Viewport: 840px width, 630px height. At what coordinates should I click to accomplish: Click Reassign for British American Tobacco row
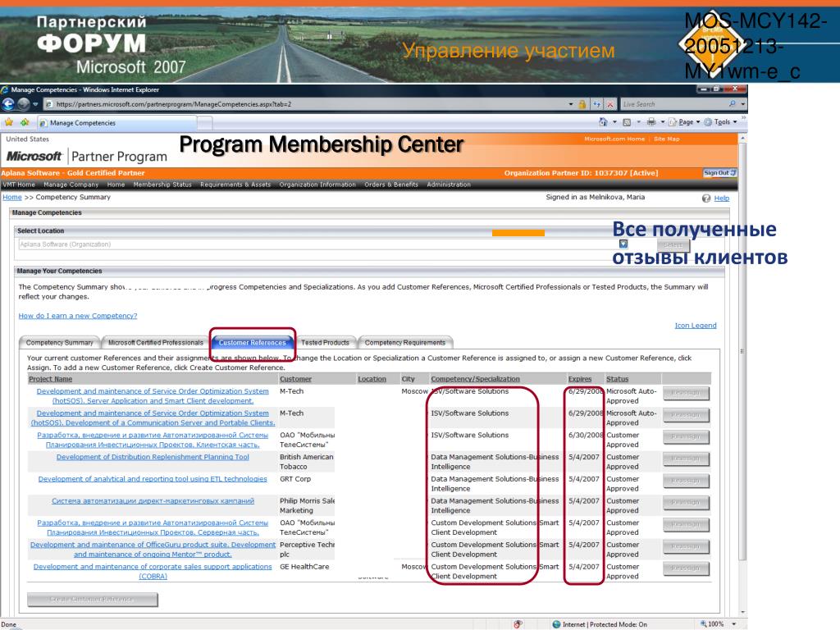(686, 459)
